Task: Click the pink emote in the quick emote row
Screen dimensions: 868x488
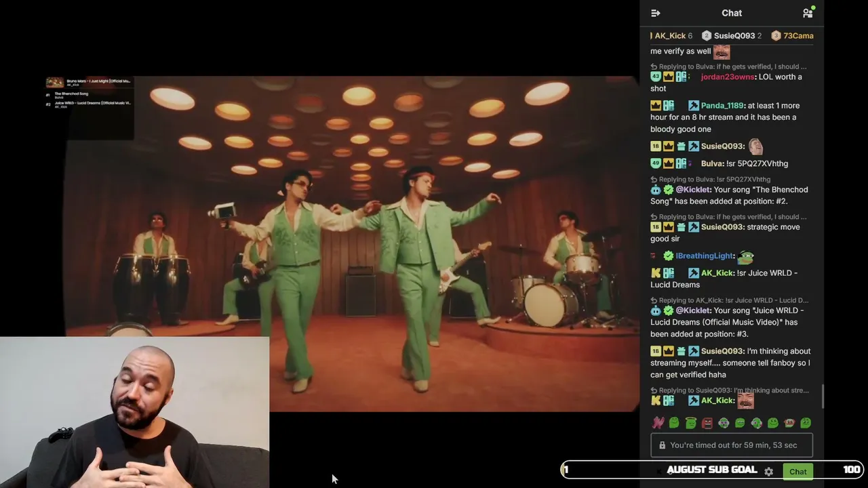Action: pyautogui.click(x=658, y=423)
